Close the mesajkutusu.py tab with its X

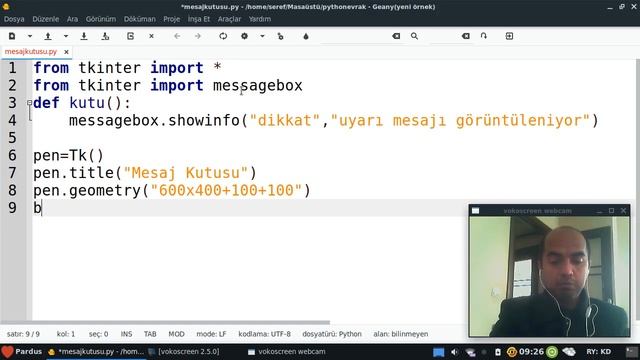click(x=66, y=52)
